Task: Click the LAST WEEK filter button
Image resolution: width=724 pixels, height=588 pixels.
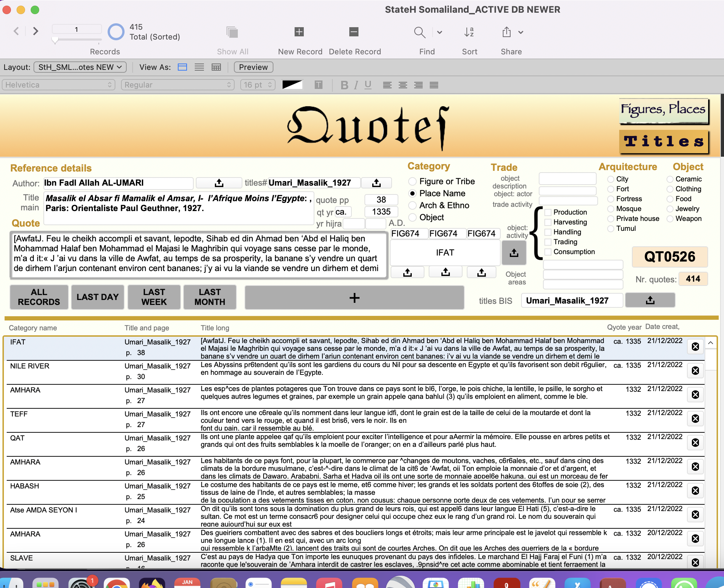Action: (154, 297)
